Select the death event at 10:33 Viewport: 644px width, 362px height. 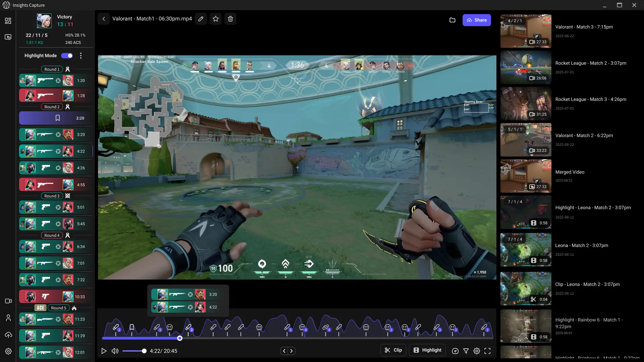click(x=56, y=297)
